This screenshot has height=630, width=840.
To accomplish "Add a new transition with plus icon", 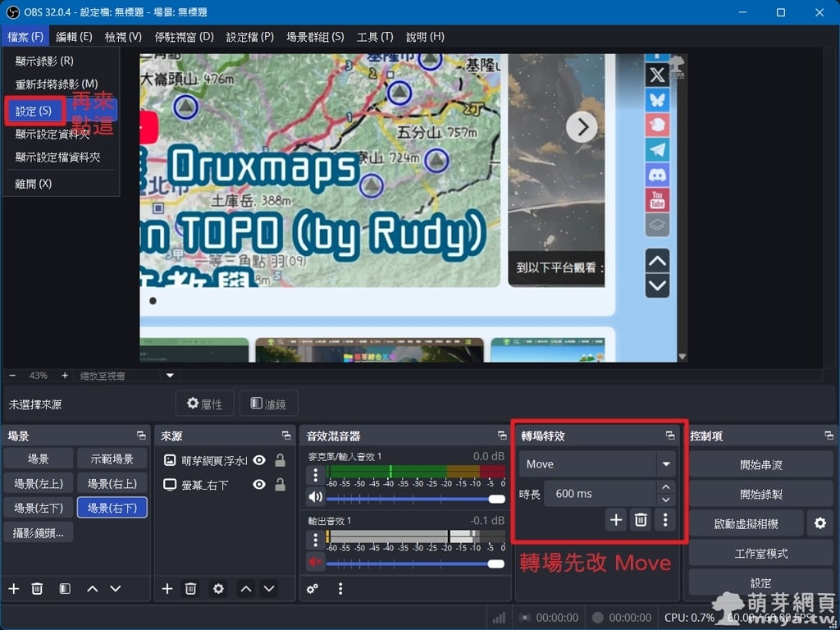I will (616, 519).
